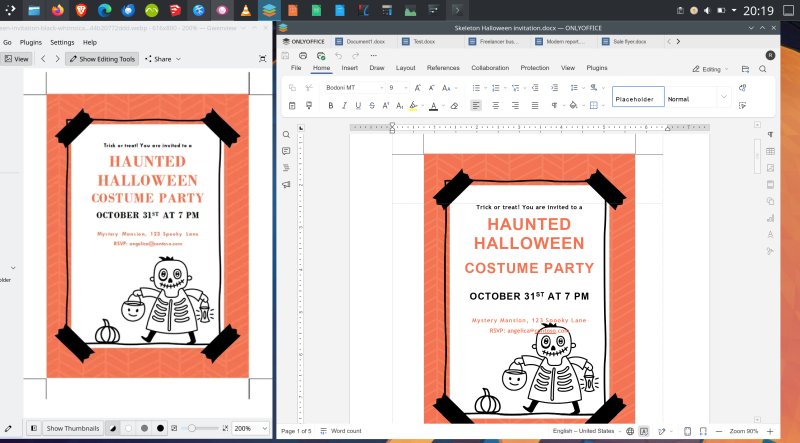Image resolution: width=800 pixels, height=443 pixels.
Task: Align paragraph text to the right
Action: coord(515,106)
